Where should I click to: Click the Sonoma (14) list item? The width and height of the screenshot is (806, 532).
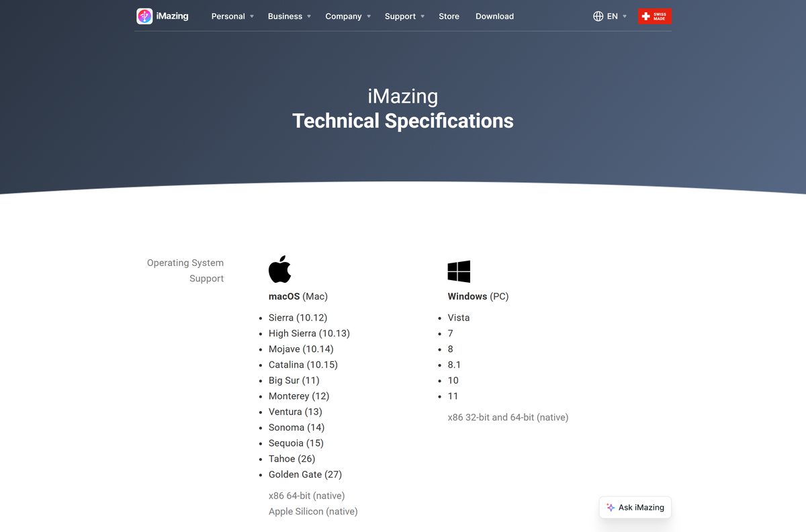296,427
